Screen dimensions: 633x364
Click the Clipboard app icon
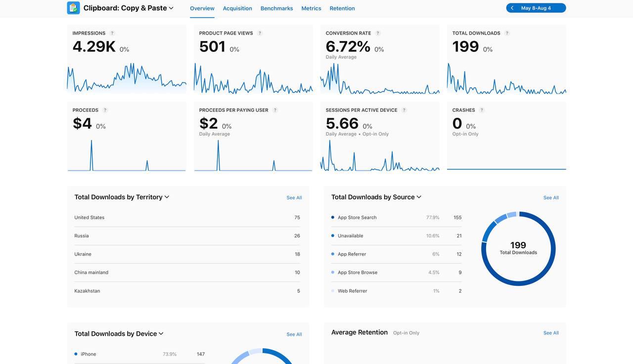[73, 8]
